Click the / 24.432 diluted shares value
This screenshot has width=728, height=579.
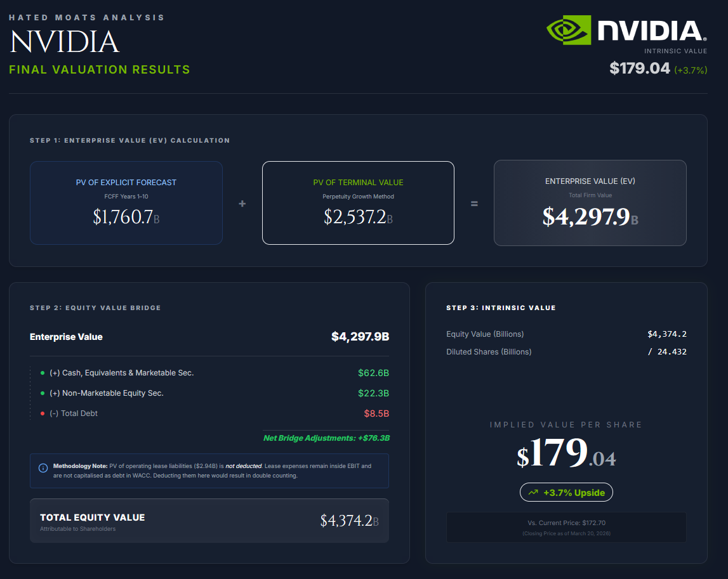tap(667, 352)
